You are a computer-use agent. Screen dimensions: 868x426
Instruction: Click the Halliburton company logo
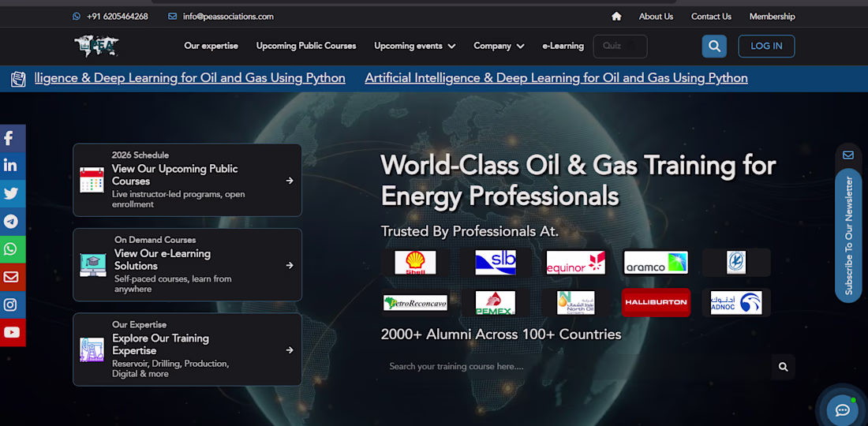click(656, 303)
